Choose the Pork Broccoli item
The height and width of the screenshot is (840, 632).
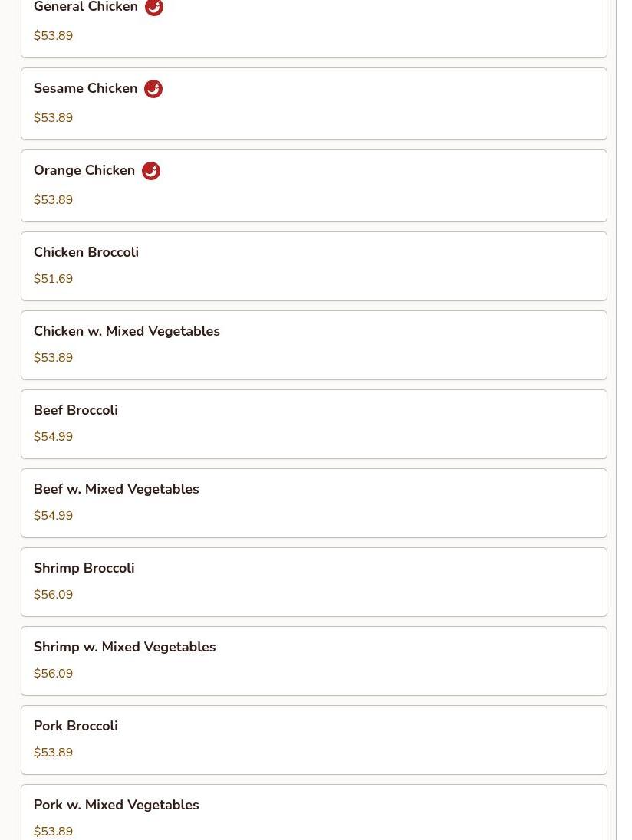click(x=314, y=740)
